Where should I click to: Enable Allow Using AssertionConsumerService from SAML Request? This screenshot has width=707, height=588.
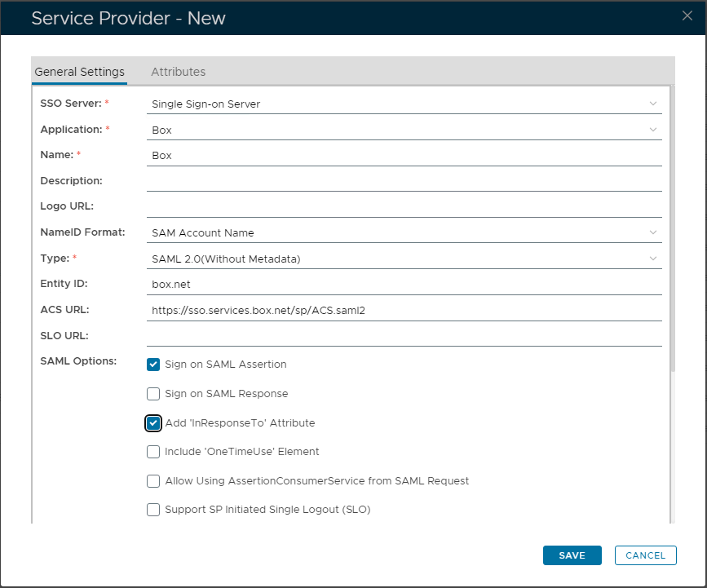pos(153,481)
